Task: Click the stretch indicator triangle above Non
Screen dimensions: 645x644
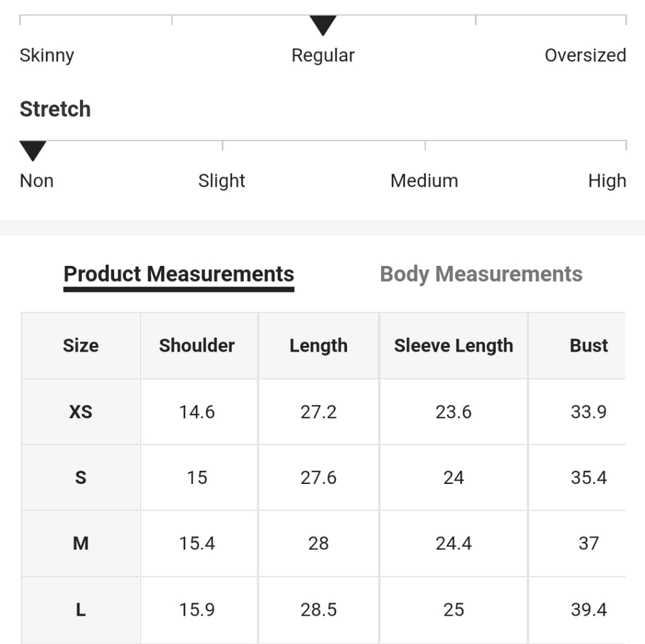Action: click(x=33, y=151)
